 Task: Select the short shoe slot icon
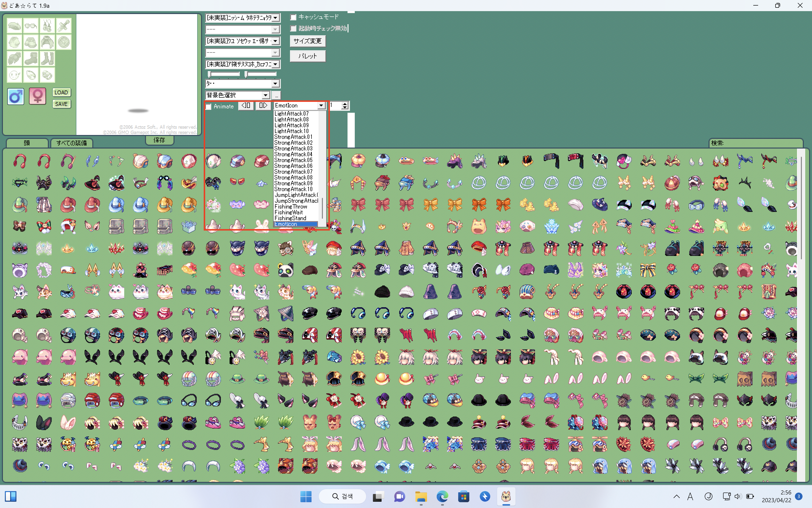pos(31,59)
